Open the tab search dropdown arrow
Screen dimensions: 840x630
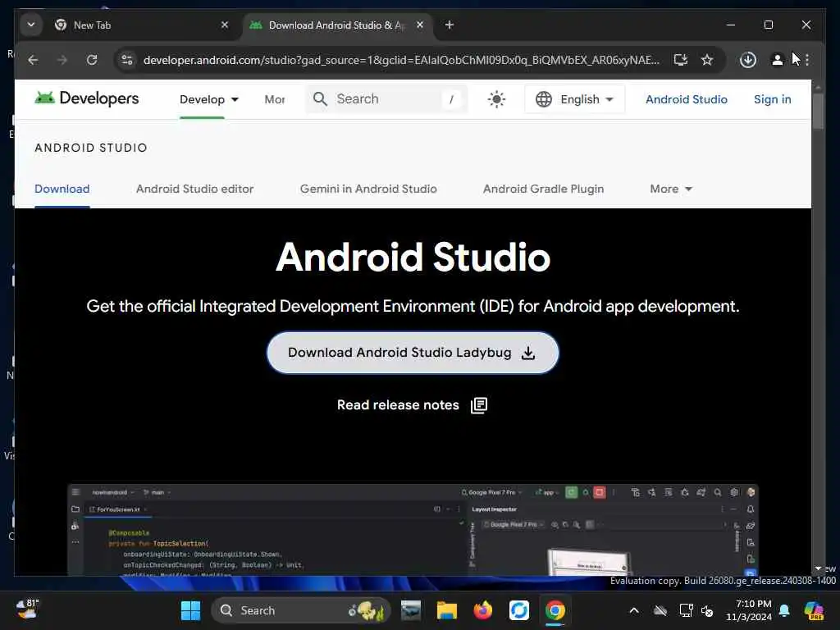point(31,25)
